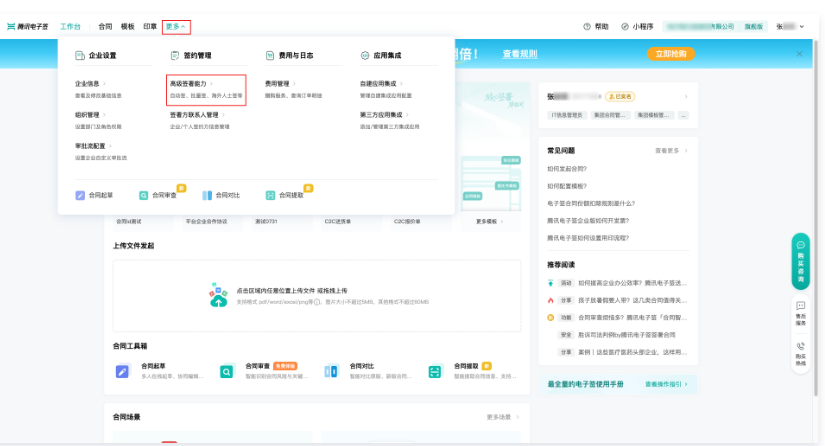Click the 合同对比 icon in the 合同工具箱 section
Screen dimensions: 825x446
pos(331,371)
